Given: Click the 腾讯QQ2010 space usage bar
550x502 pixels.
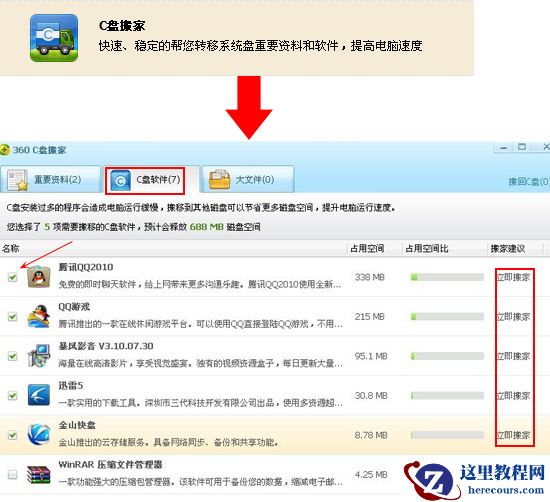Looking at the screenshot, I should pyautogui.click(x=447, y=277).
